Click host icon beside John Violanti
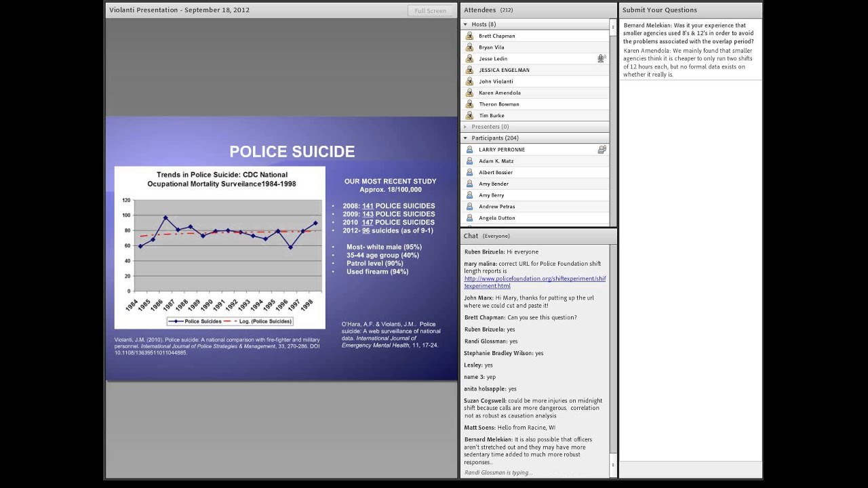Viewport: 868px width, 488px height. (x=469, y=81)
